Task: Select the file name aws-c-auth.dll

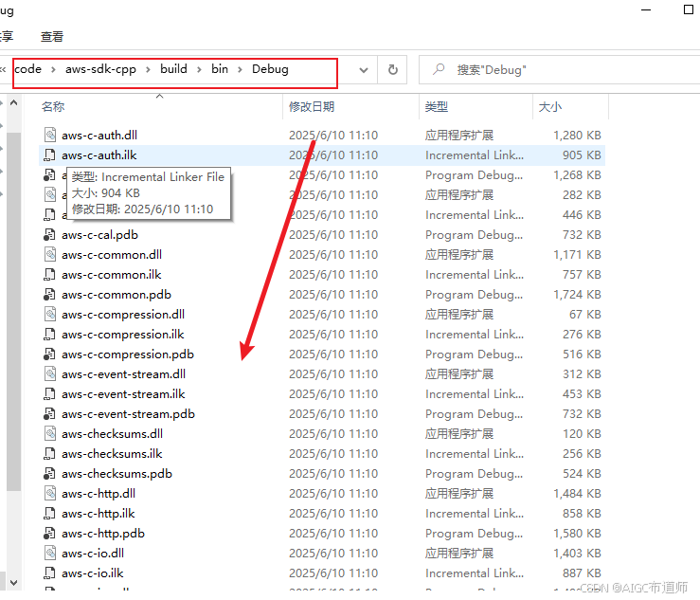Action: tap(99, 135)
